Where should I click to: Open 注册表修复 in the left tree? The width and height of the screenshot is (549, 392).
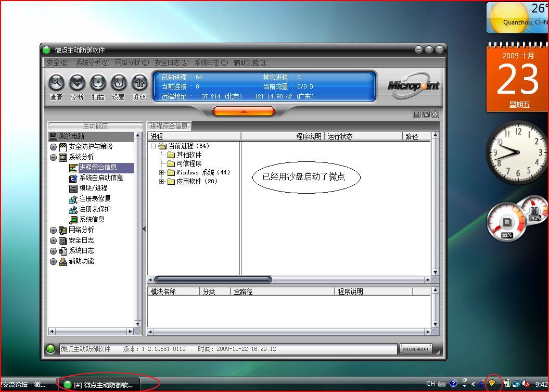(95, 199)
